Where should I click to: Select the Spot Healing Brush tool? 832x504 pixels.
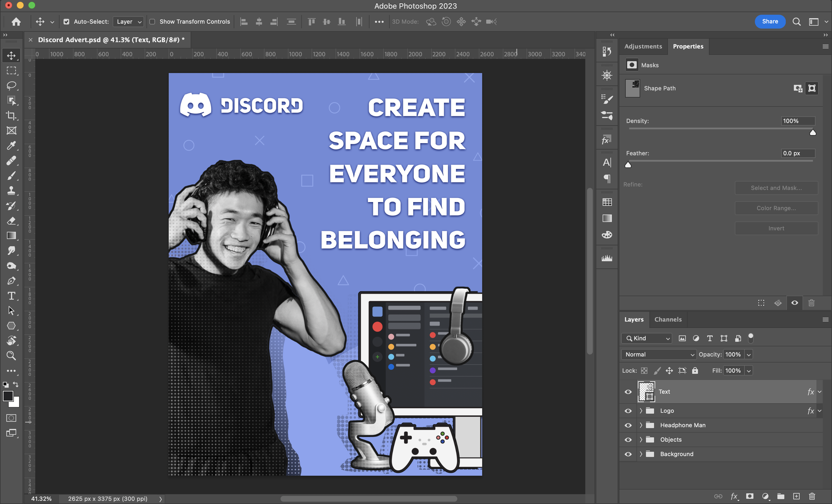click(x=12, y=160)
